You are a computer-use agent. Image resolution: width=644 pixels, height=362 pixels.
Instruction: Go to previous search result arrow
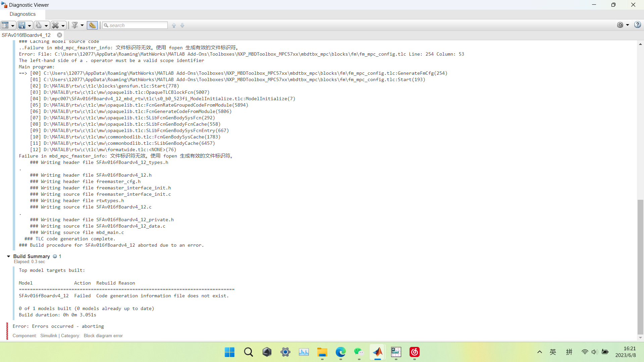click(x=174, y=25)
